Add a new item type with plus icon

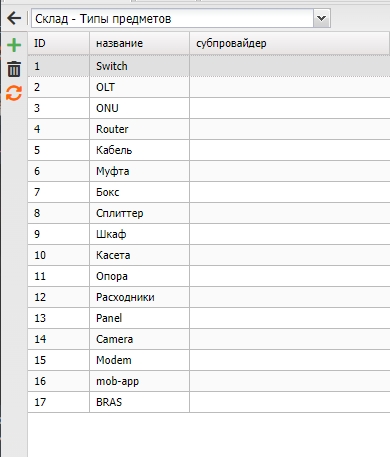[14, 45]
